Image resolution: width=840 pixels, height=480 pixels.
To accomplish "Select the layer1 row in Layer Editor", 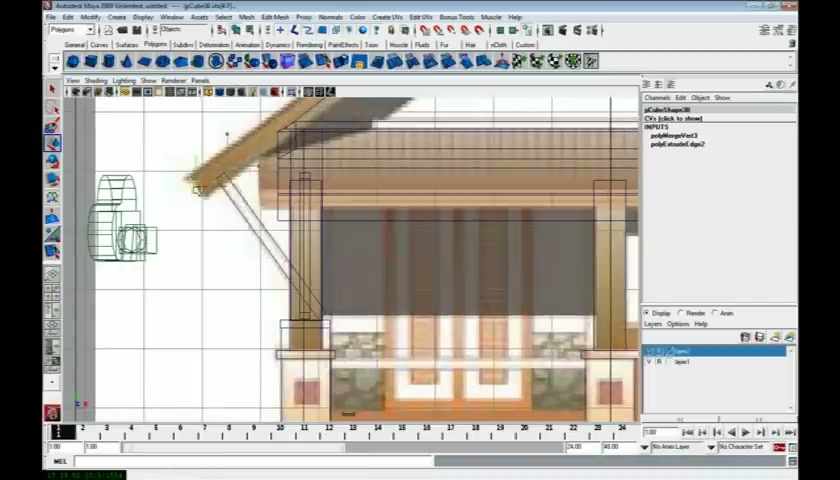I will point(715,362).
